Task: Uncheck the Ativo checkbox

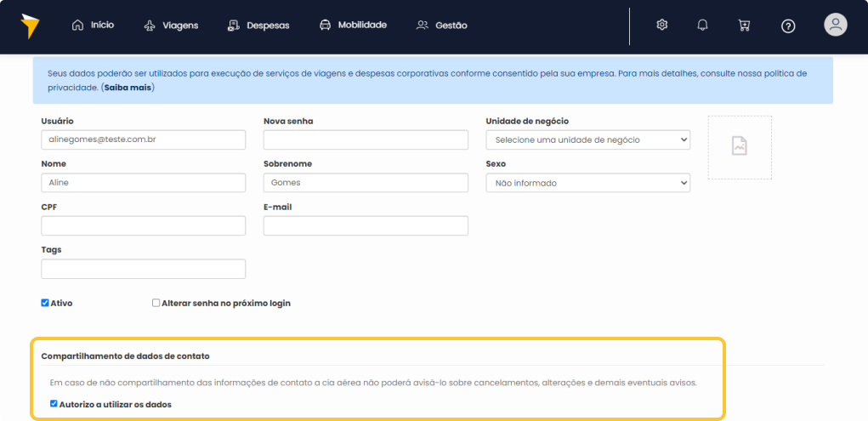Action: pos(45,303)
